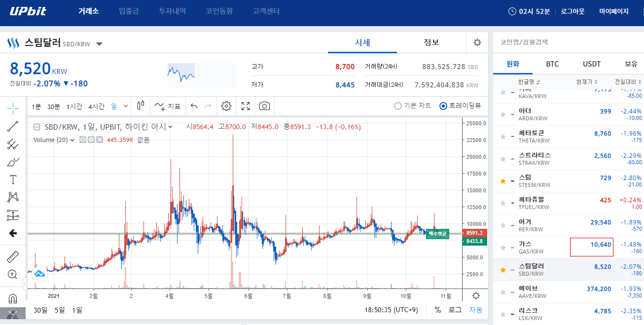
Task: Select the crosshair cursor tool
Action: [13, 108]
